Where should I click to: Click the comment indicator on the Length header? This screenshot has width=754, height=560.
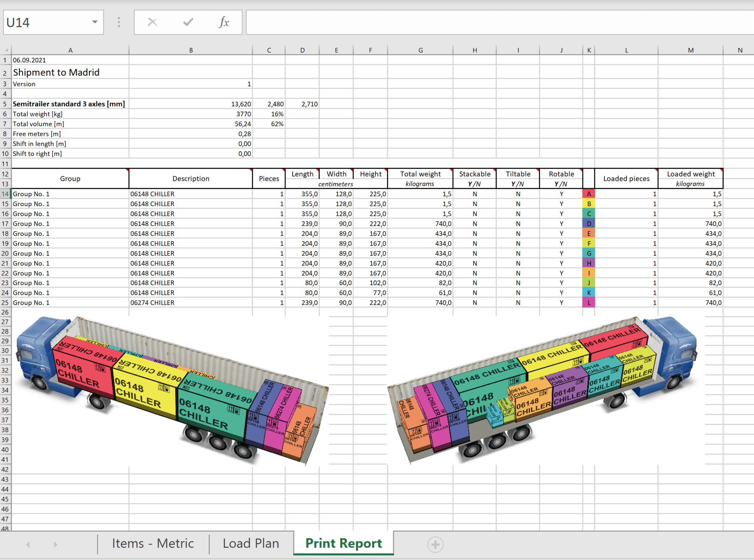click(x=317, y=171)
